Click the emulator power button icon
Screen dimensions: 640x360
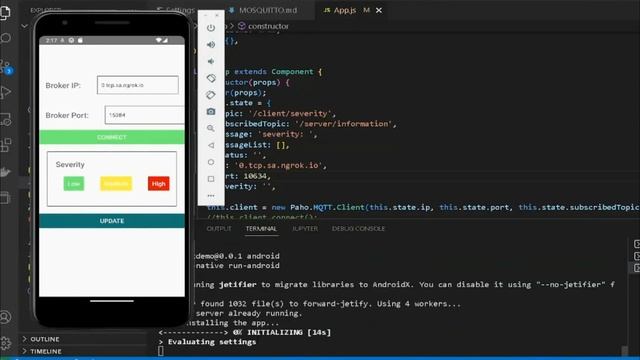(x=211, y=28)
